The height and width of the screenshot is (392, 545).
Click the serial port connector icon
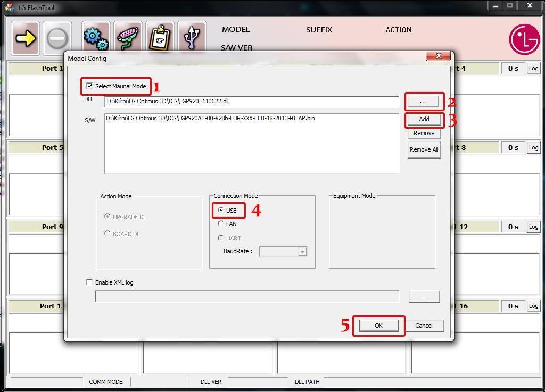tap(128, 37)
